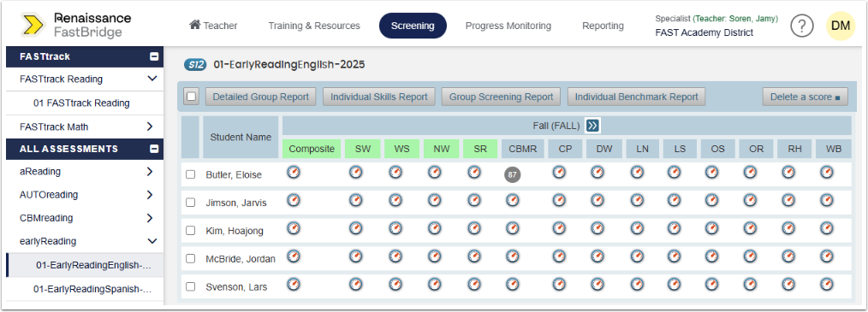The image size is (868, 312).
Task: Open Individual Benchmark Report
Action: [x=637, y=97]
